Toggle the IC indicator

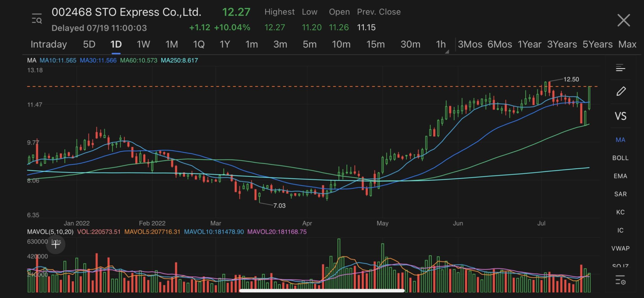click(x=620, y=230)
